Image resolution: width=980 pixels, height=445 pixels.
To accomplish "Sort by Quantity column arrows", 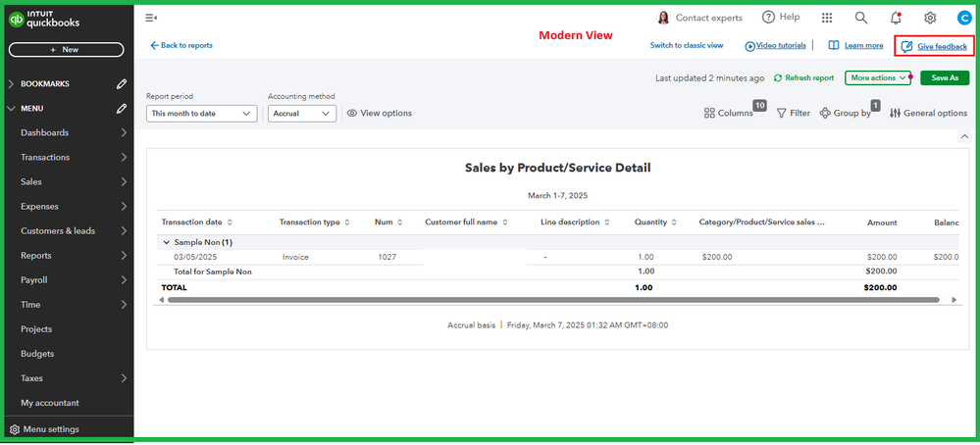I will tap(674, 222).
